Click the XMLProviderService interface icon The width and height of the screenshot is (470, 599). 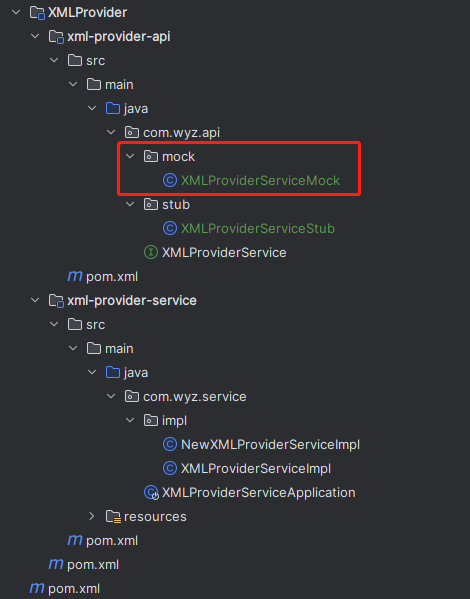[151, 252]
